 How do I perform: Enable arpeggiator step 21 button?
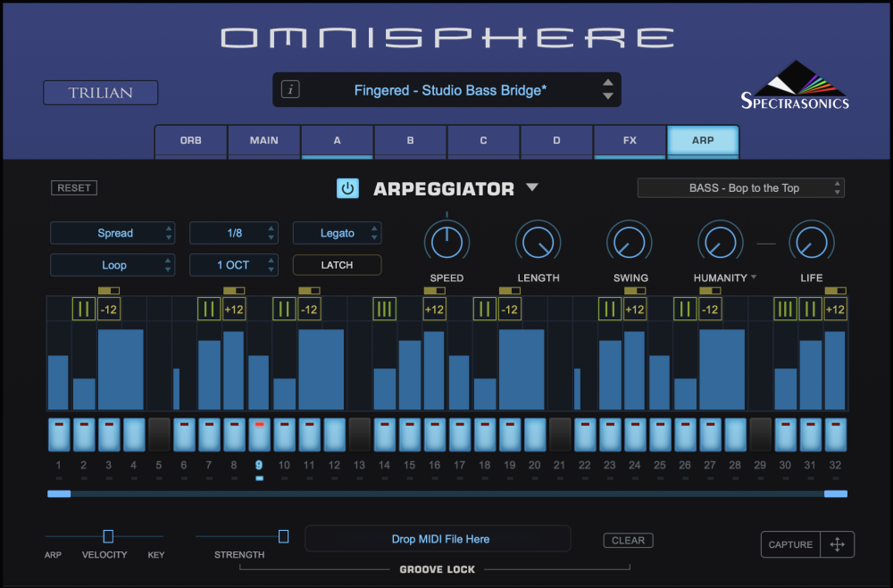[560, 435]
